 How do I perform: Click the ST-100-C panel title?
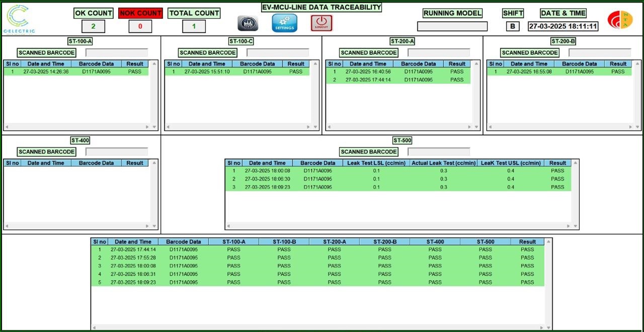[x=241, y=41]
